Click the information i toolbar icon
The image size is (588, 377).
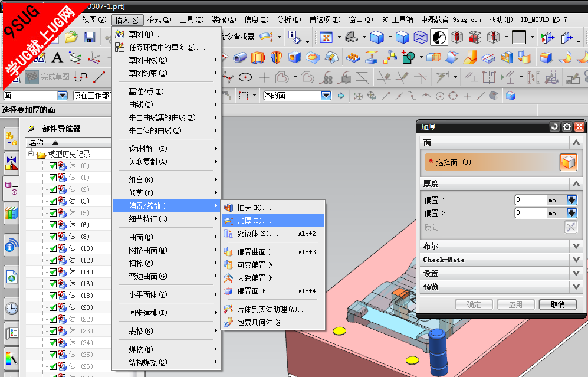[295, 37]
